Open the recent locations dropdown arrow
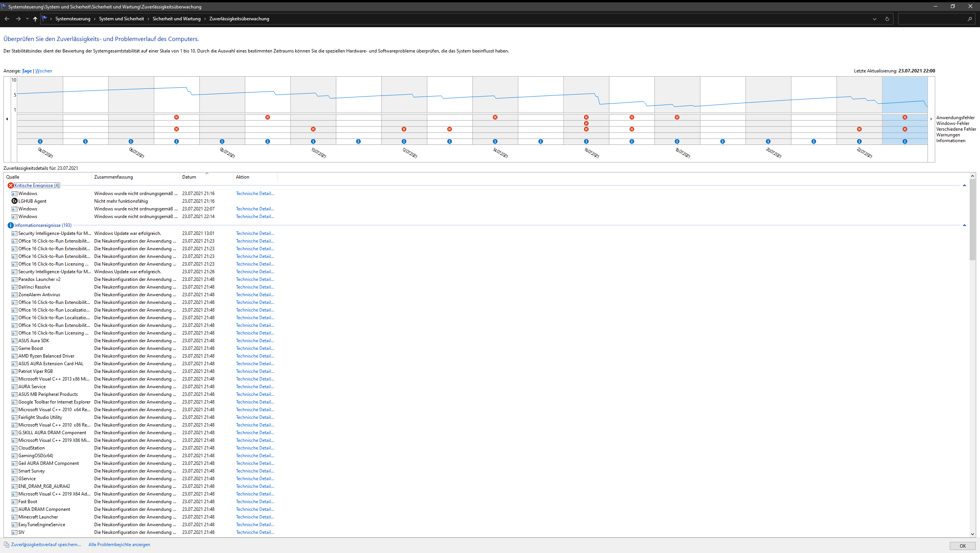Screen dimensions: 980x553 pos(27,19)
